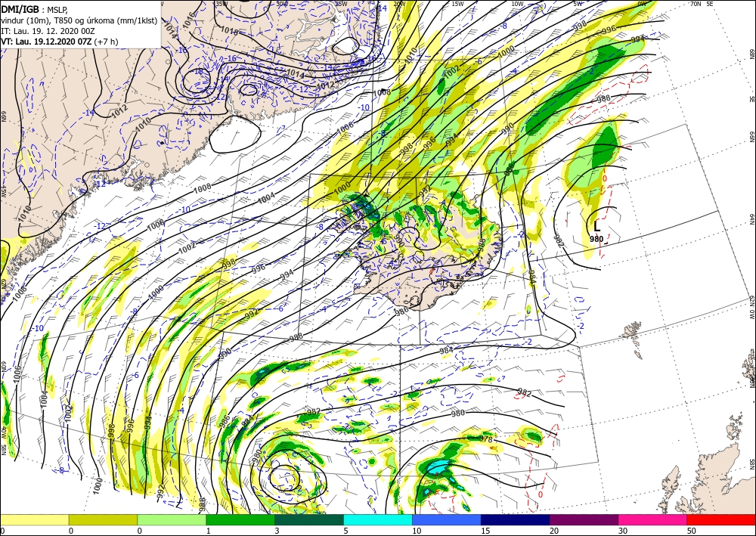Select the medium green legend swatch labeled 1
Image resolution: width=756 pixels, height=536 pixels.
click(240, 519)
